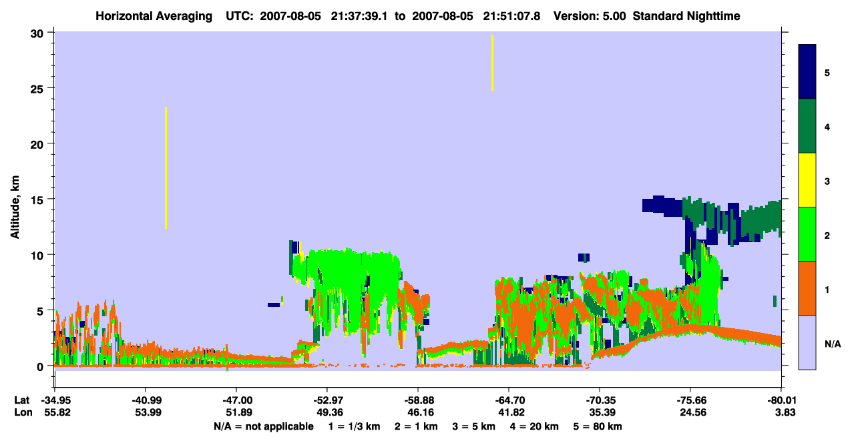This screenshot has height=445, width=868.
Task: Click the '4 = 20 km' legend text
Action: coord(535,426)
